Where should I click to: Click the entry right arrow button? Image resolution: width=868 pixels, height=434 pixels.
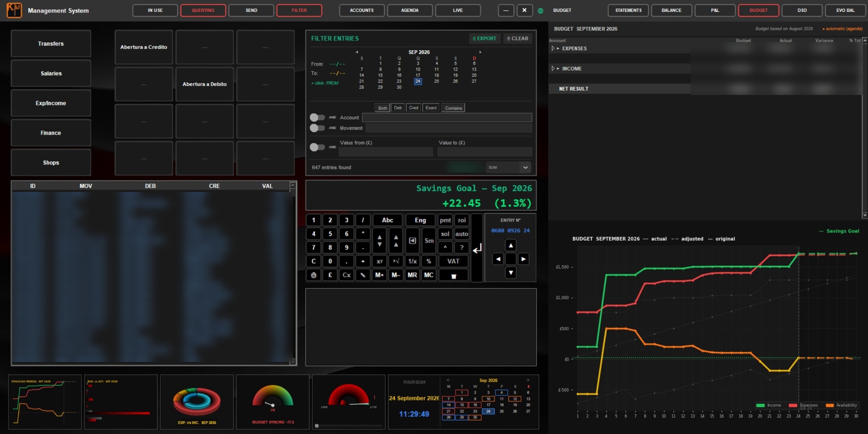point(523,259)
